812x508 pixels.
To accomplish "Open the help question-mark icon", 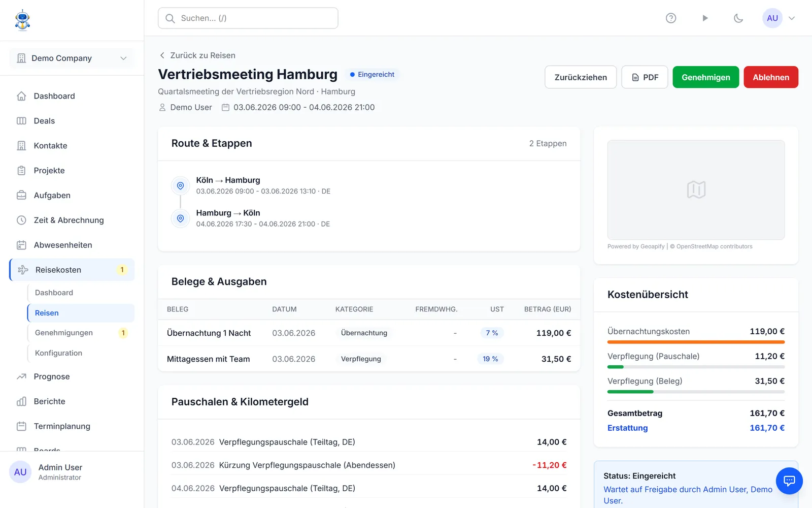I will click(x=671, y=18).
